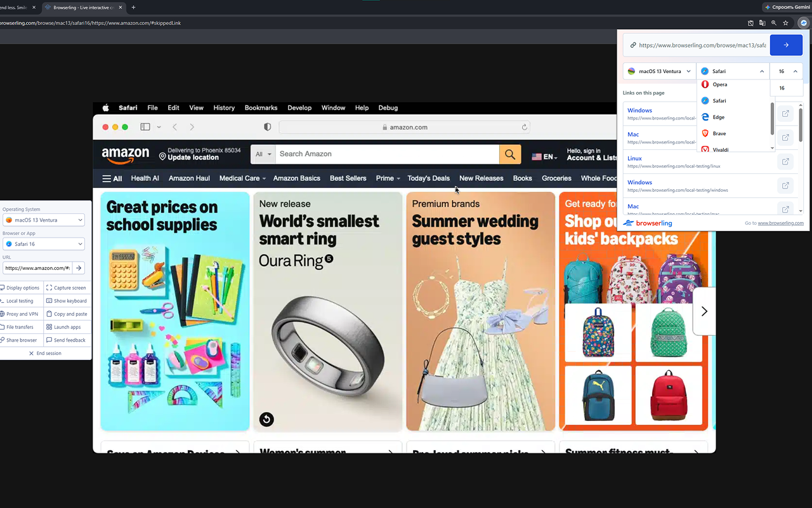Open the World's smallest smart ring card

[328, 311]
